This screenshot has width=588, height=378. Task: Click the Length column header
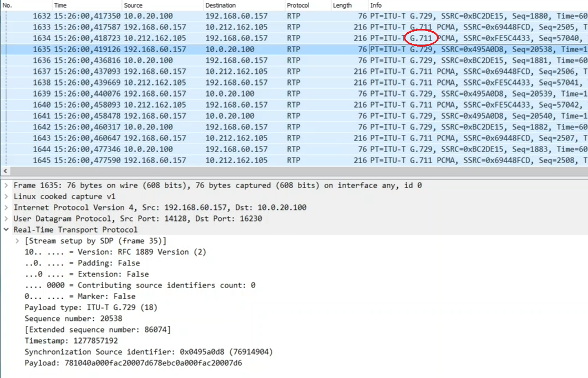(349, 5)
